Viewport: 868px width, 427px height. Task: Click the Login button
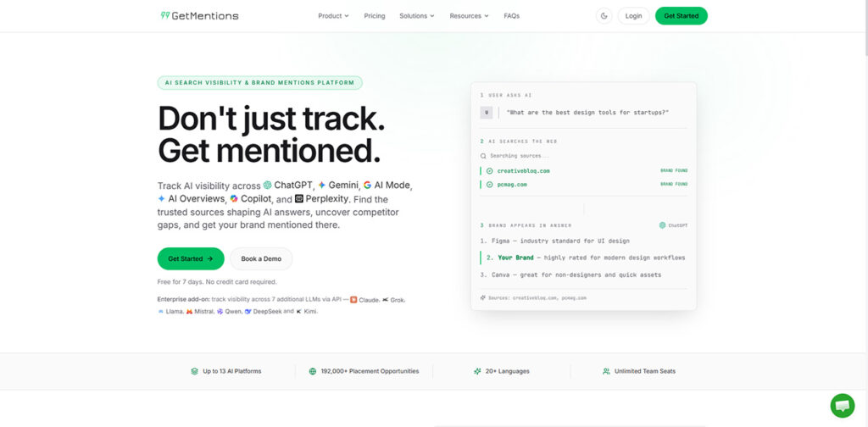633,16
